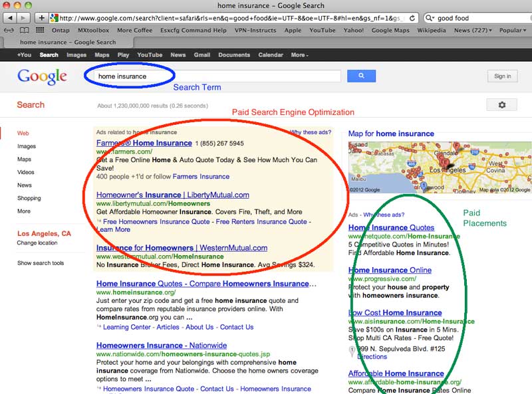Screen dimensions: 532x394
Task: Filter results by News in sidebar
Action: tap(25, 185)
